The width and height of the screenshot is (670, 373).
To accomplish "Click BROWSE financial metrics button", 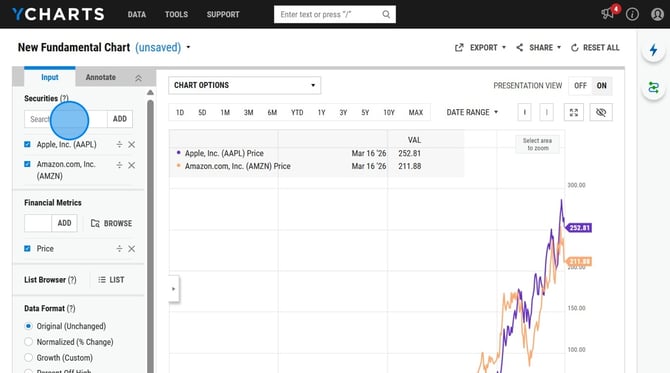I will [112, 223].
